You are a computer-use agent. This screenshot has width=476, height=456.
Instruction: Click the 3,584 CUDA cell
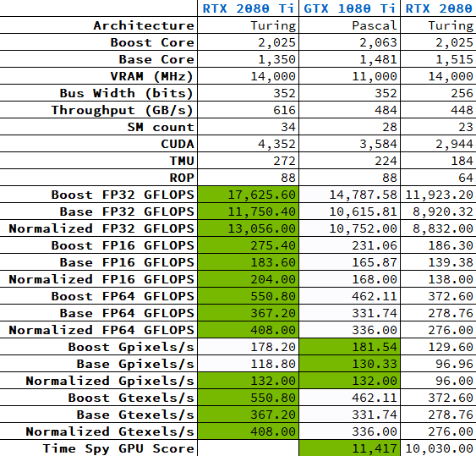pyautogui.click(x=350, y=144)
